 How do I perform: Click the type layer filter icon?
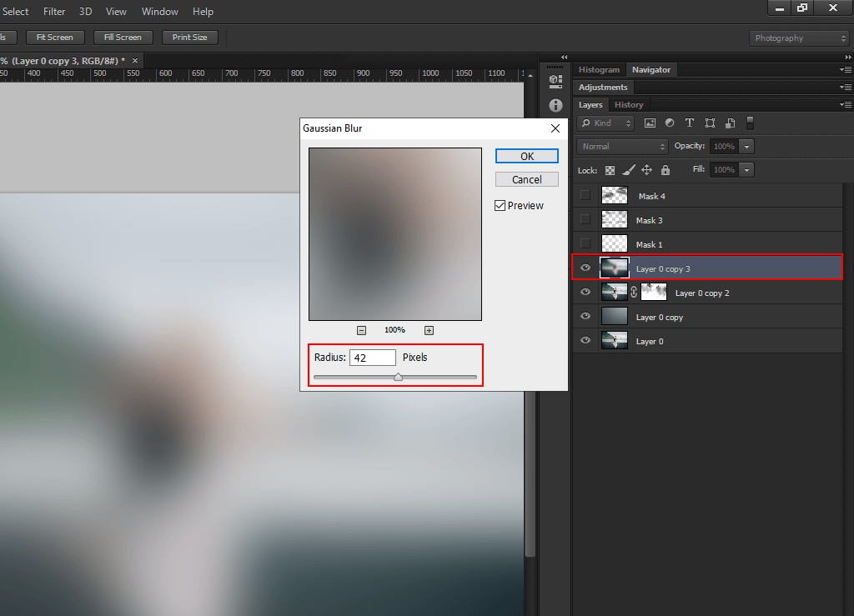tap(690, 123)
